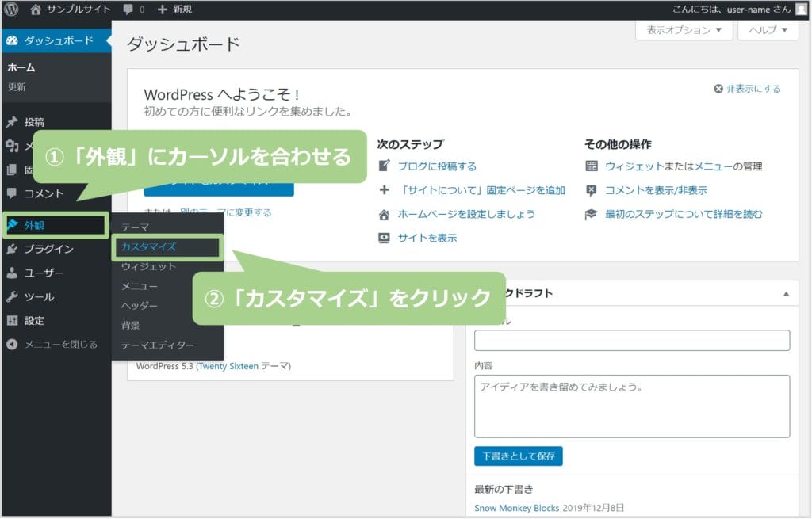
Task: Click the graduation cap icon beside 最初のステップ
Action: click(591, 214)
